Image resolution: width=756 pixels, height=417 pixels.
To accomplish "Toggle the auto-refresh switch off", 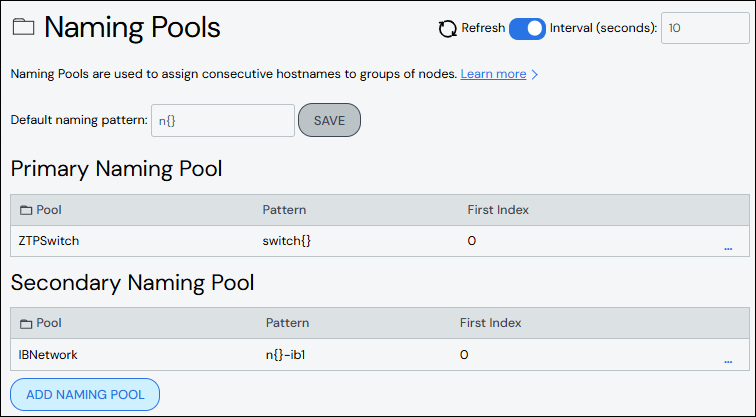I will coord(527,28).
